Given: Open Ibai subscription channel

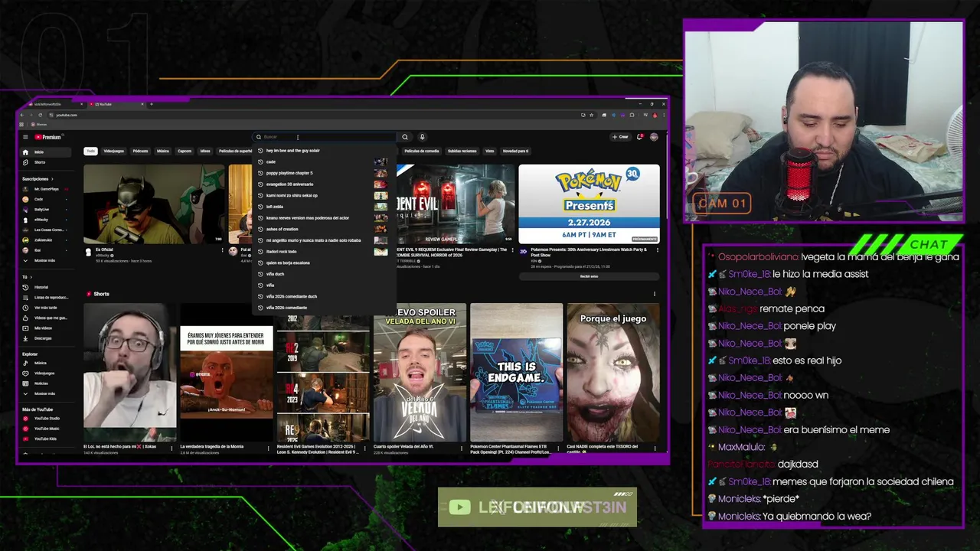Looking at the screenshot, I should 46,249.
